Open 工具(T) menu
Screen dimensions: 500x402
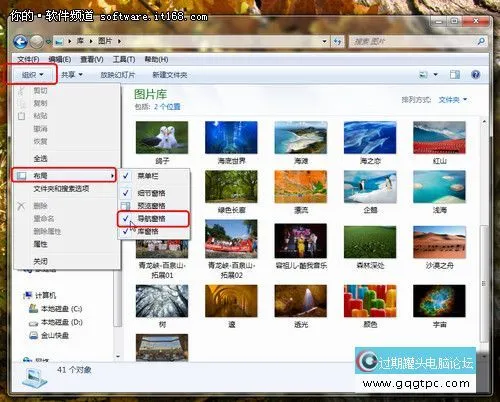pyautogui.click(x=124, y=59)
